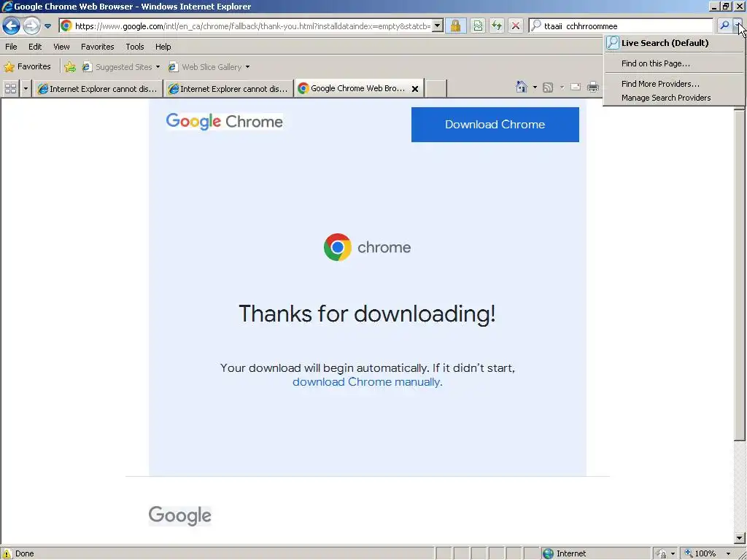
Task: Expand the tab list dropdown arrow
Action: (x=26, y=88)
